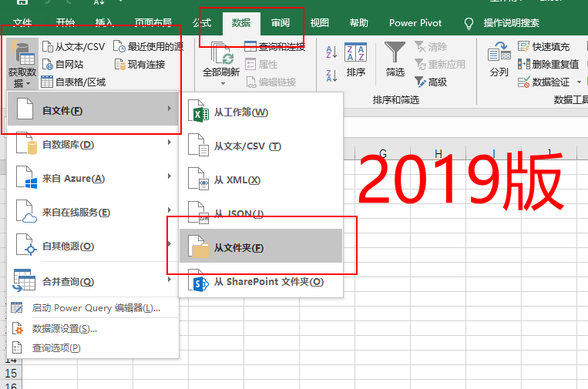Image resolution: width=588 pixels, height=389 pixels.
Task: Open the 排序 sort dialog
Action: 355,60
